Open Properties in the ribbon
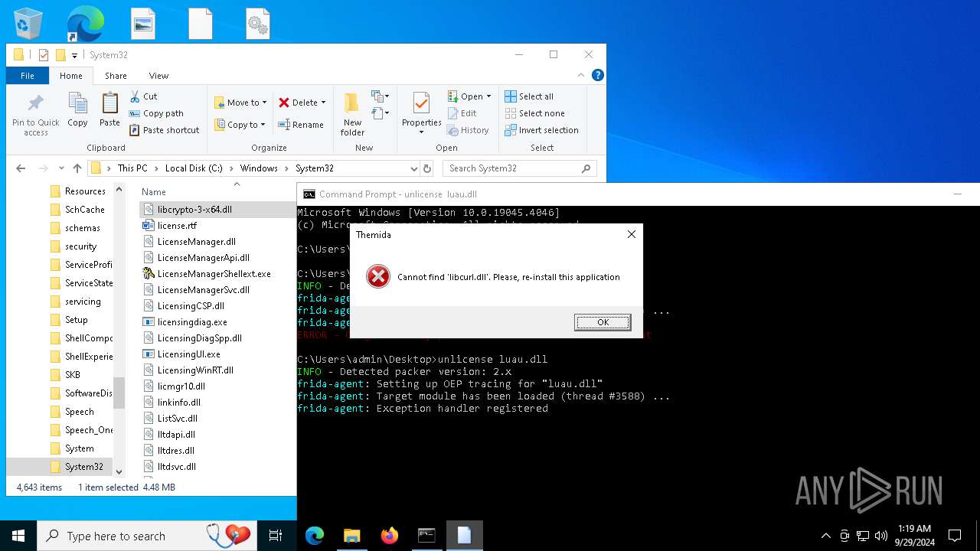This screenshot has height=551, width=980. point(421,113)
